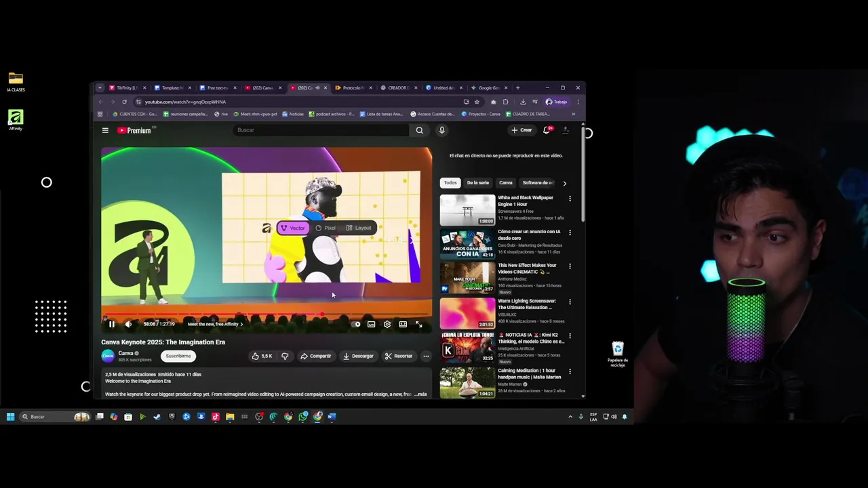Toggle the autoplay switch in the player
Image resolution: width=868 pixels, height=488 pixels.
click(x=357, y=324)
